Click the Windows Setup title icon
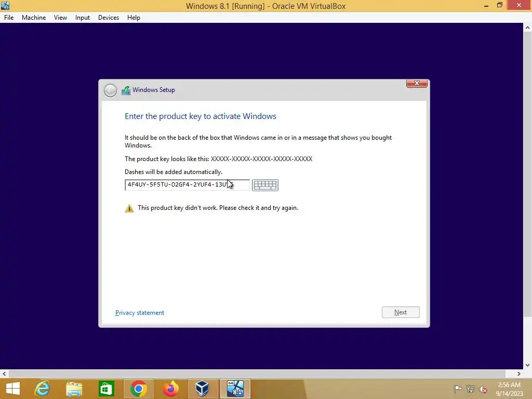This screenshot has height=399, width=532. (x=126, y=90)
